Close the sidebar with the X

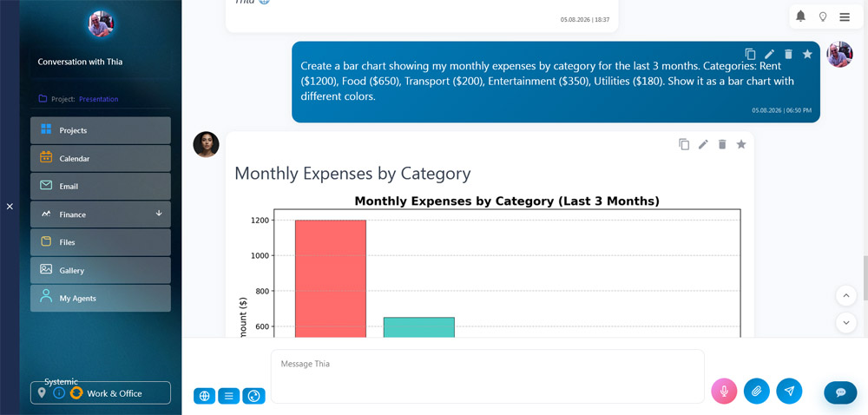pos(10,207)
